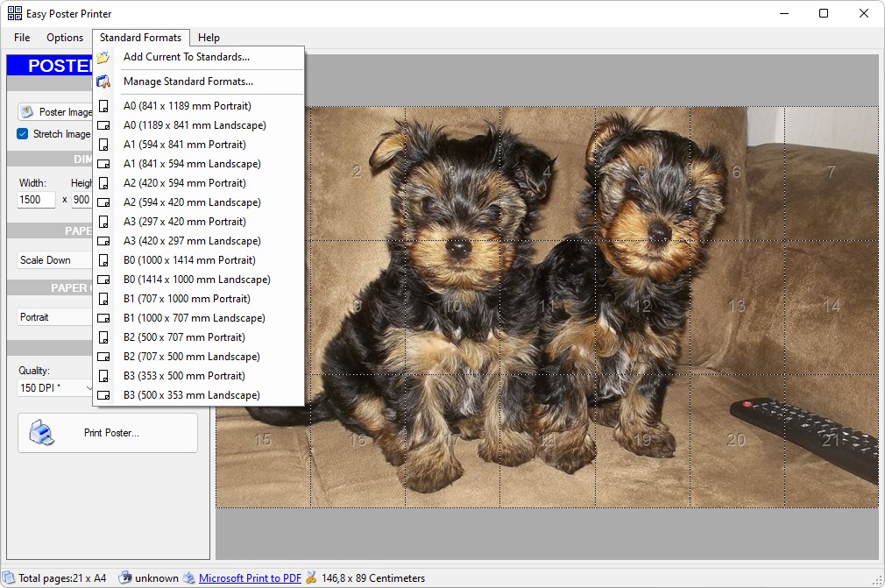
Task: Open the File menu
Action: [x=22, y=38]
